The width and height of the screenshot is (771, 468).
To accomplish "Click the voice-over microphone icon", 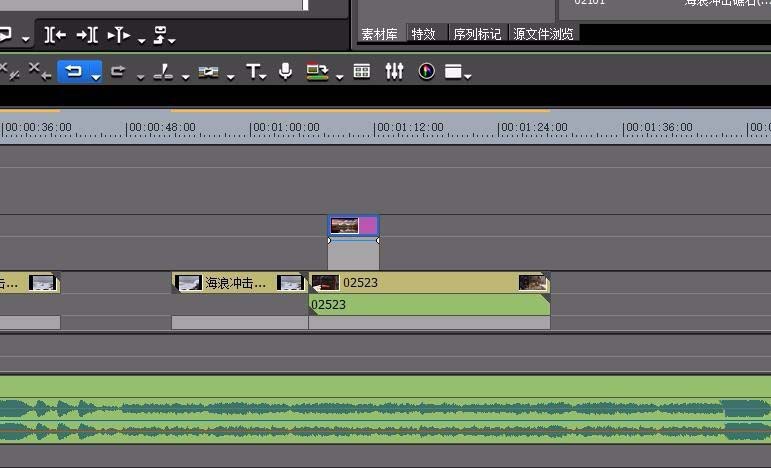I will 285,71.
